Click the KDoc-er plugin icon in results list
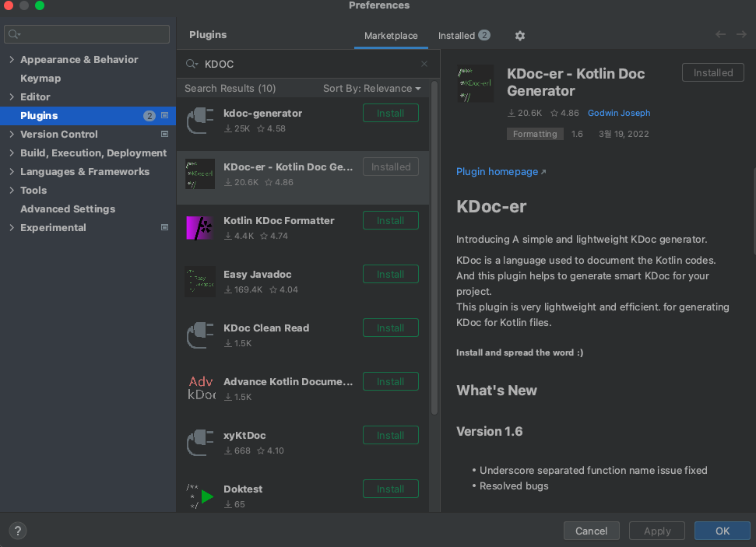 click(x=200, y=174)
